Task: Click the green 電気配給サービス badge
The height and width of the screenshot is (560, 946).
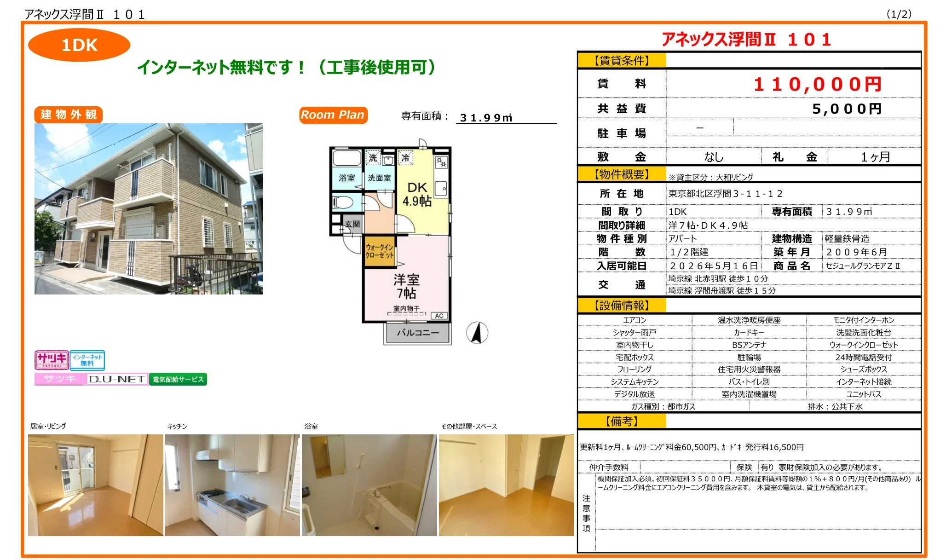Action: point(179,379)
